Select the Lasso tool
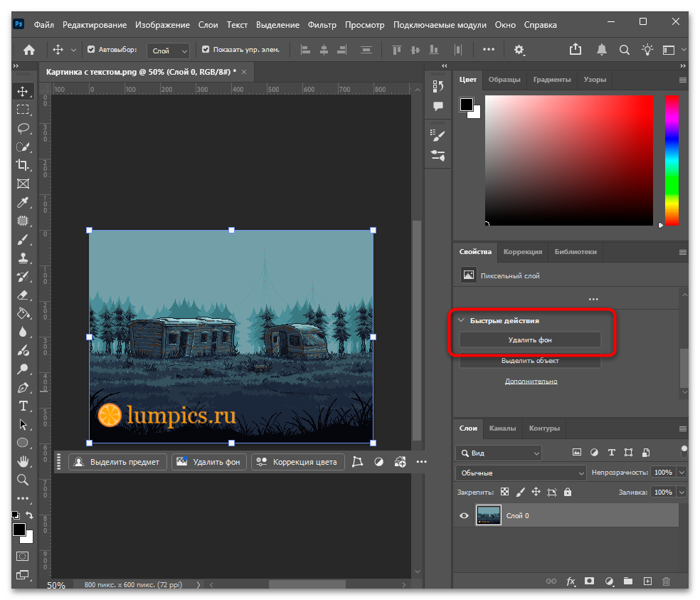Image resolution: width=700 pixels, height=600 pixels. click(23, 129)
